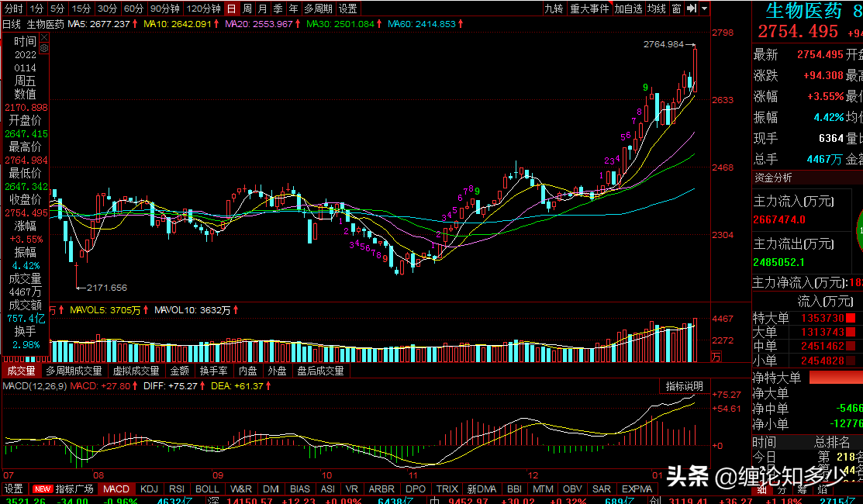The height and width of the screenshot is (504, 863).
Task: Switch to the 1分 period
Action: tap(37, 9)
